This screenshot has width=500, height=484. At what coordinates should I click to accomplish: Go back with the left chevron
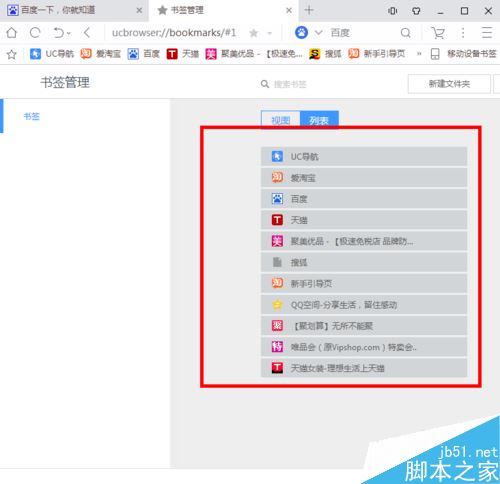(x=87, y=33)
